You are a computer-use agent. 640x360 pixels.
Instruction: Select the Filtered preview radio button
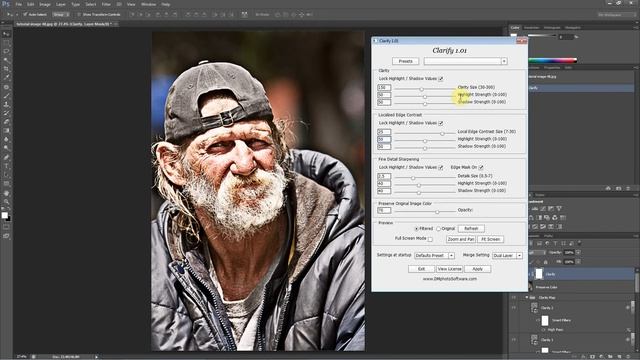[x=416, y=229]
